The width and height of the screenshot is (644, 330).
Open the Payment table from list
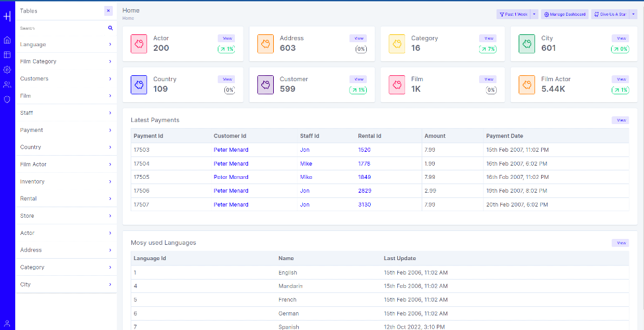pos(66,130)
